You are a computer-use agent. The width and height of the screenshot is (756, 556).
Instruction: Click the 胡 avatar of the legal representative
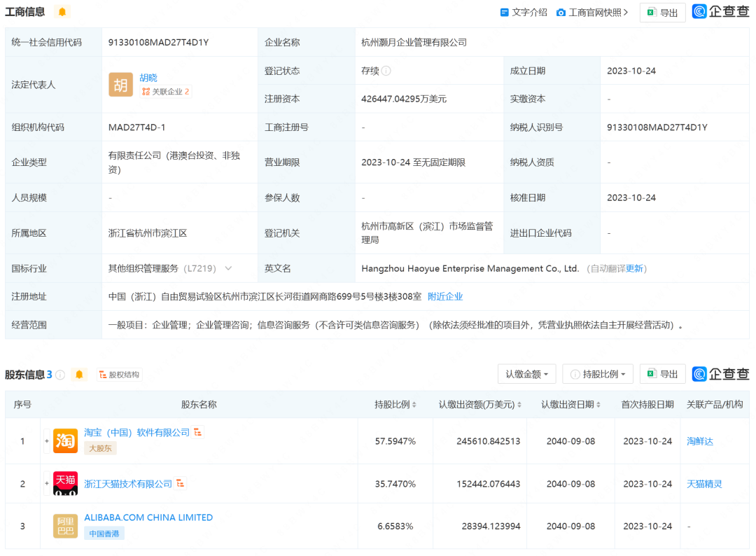pyautogui.click(x=120, y=85)
